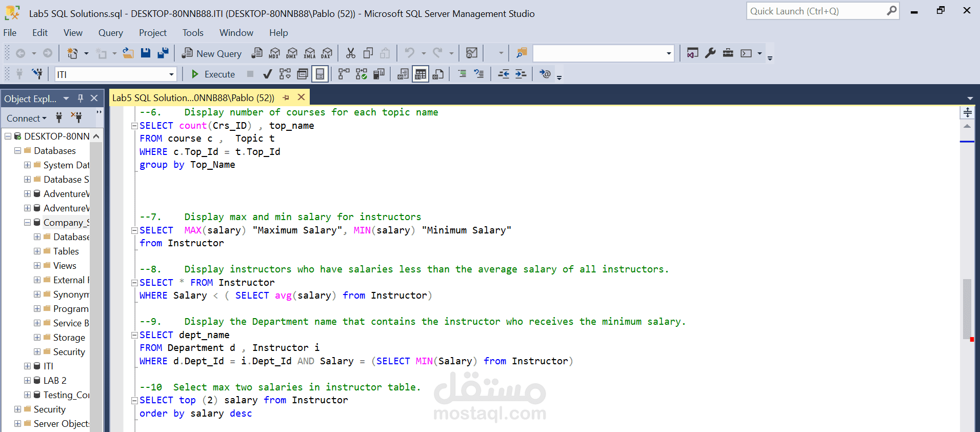Image resolution: width=980 pixels, height=432 pixels.
Task: Click the DMX query icon
Action: (292, 53)
